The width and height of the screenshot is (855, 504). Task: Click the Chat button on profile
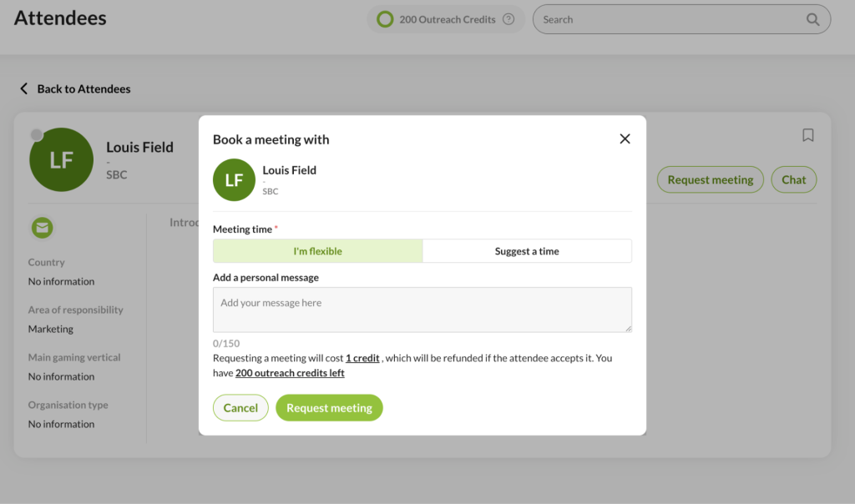pos(793,179)
